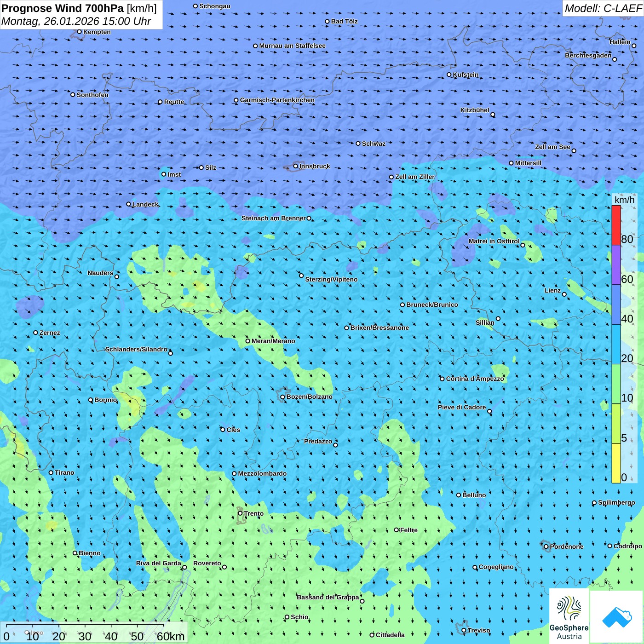Click the "Garmisch-Partenkirchen" label
This screenshot has height=644, width=644.
coord(277,100)
